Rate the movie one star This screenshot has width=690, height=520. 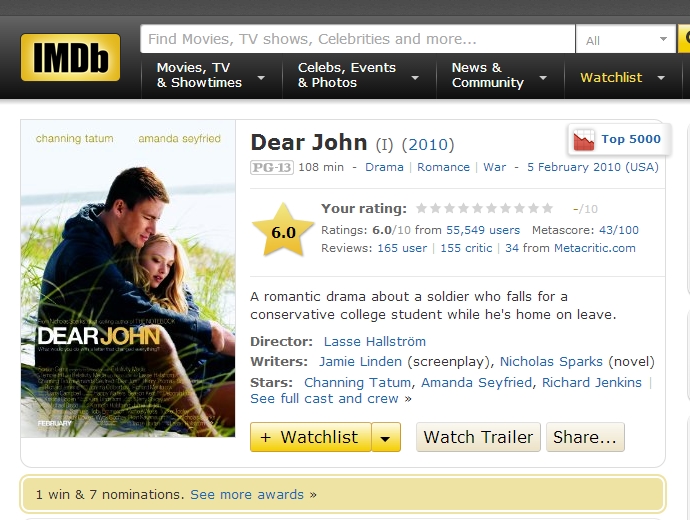tap(421, 208)
